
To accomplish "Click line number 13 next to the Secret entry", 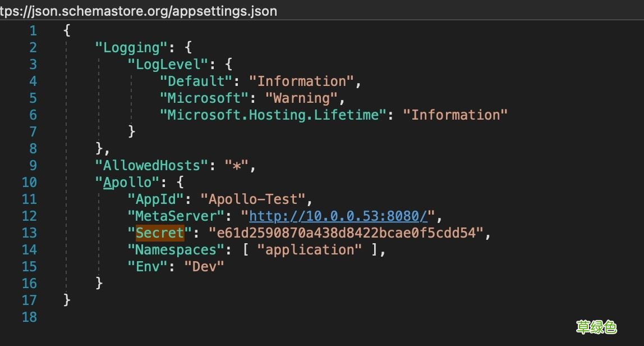I will pyautogui.click(x=29, y=233).
